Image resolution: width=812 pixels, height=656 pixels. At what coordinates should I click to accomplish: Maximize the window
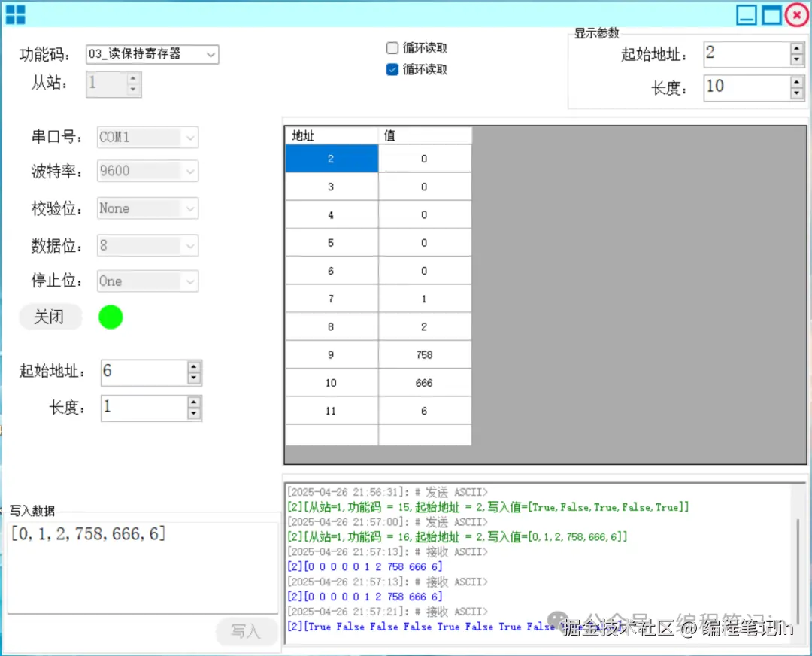[771, 14]
